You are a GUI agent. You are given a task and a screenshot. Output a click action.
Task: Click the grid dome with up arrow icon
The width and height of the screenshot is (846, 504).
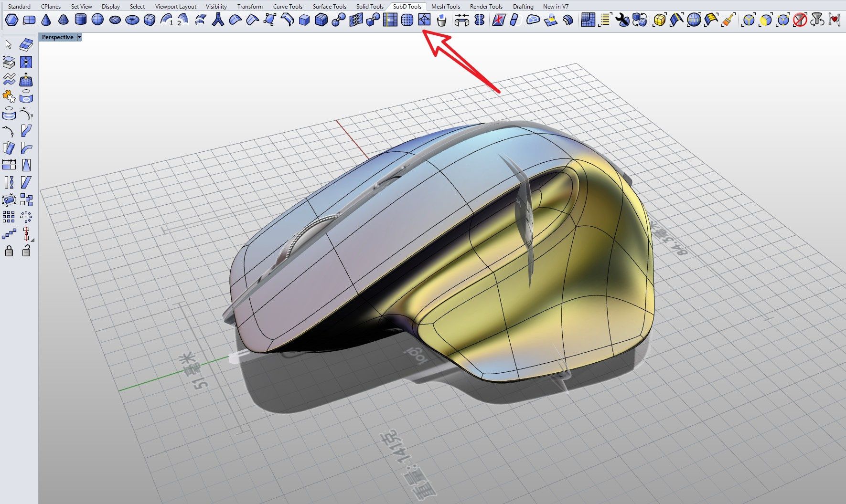[x=26, y=79]
